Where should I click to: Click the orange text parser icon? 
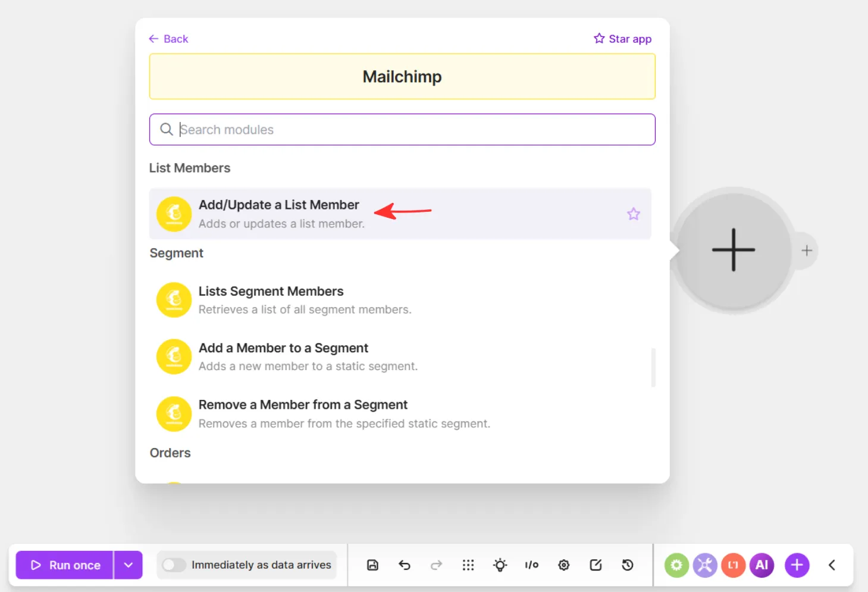[734, 565]
